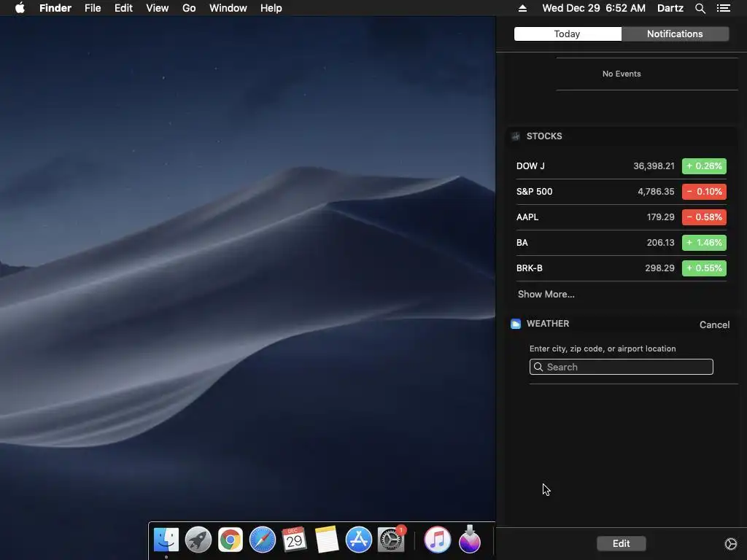Open the File menu
Screen dimensions: 747x560
[93, 8]
